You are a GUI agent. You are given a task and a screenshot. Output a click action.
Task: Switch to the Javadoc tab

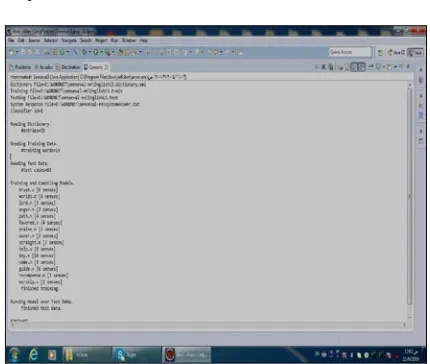[x=44, y=67]
